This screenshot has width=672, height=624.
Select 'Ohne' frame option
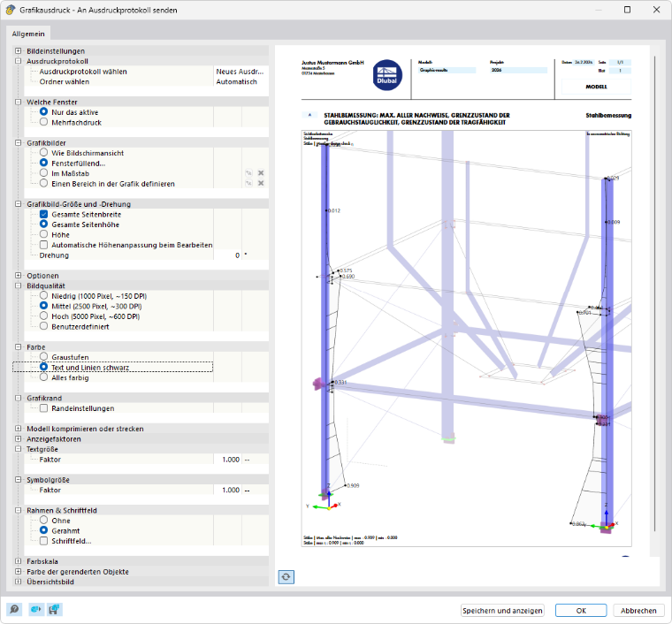(43, 520)
